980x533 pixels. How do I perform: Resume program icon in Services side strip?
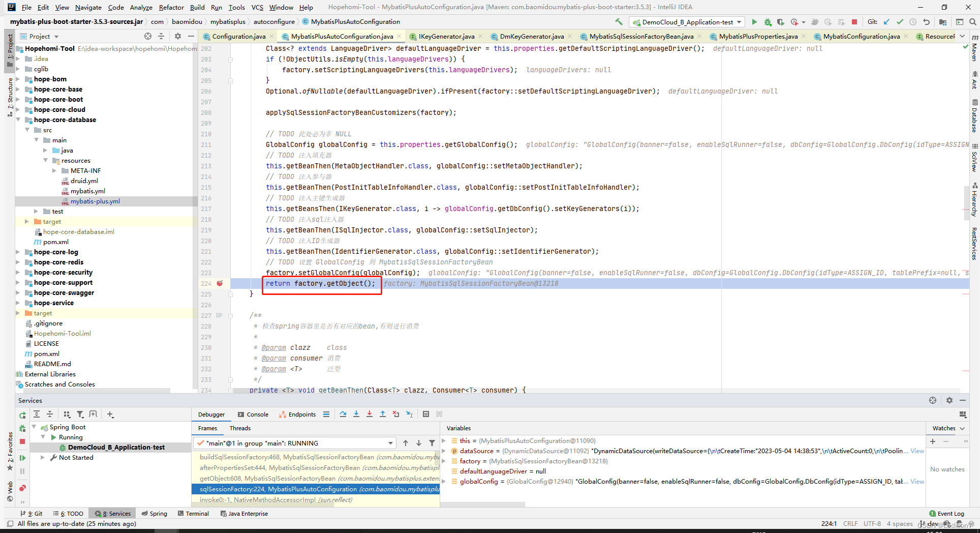tap(22, 458)
